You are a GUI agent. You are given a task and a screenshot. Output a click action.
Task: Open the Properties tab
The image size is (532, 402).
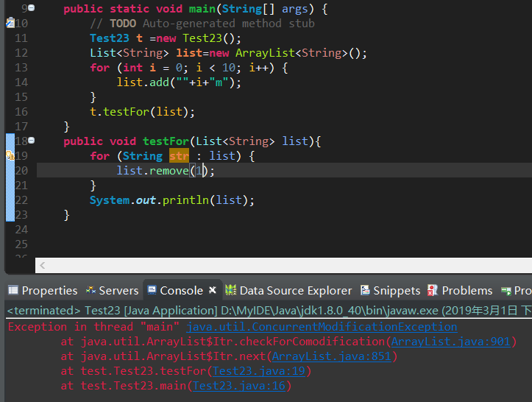pos(43,291)
